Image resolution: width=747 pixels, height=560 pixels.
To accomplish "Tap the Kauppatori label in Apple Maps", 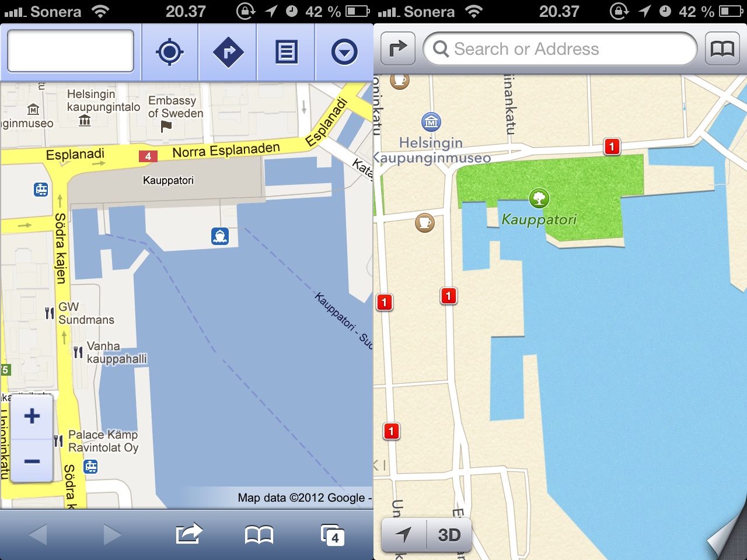I will (539, 219).
